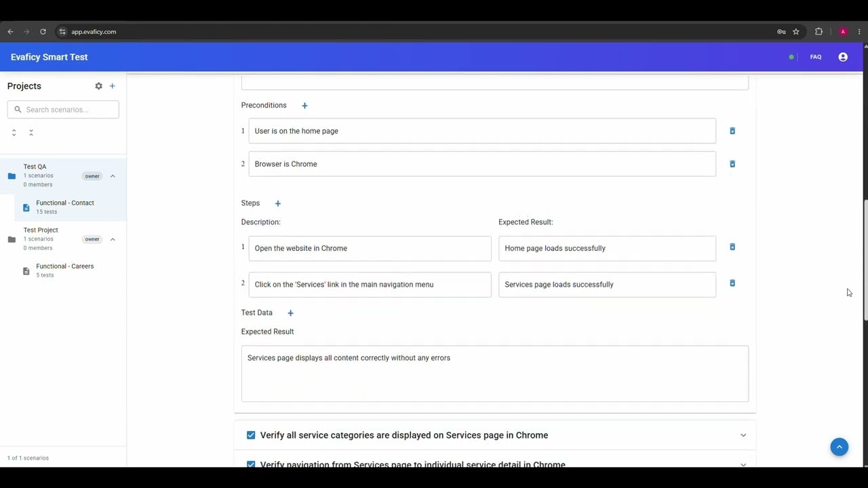Viewport: 868px width, 488px height.
Task: Click the Evaficy Smart Test title
Action: pyautogui.click(x=50, y=57)
